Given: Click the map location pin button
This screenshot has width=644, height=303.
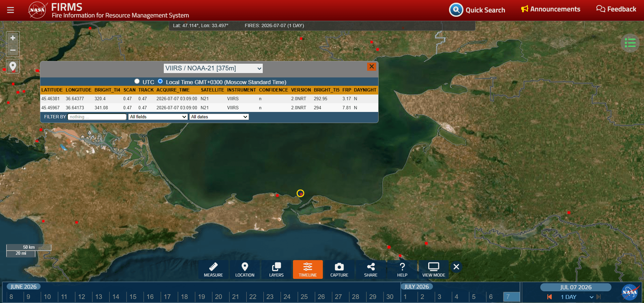Looking at the screenshot, I should (x=13, y=66).
